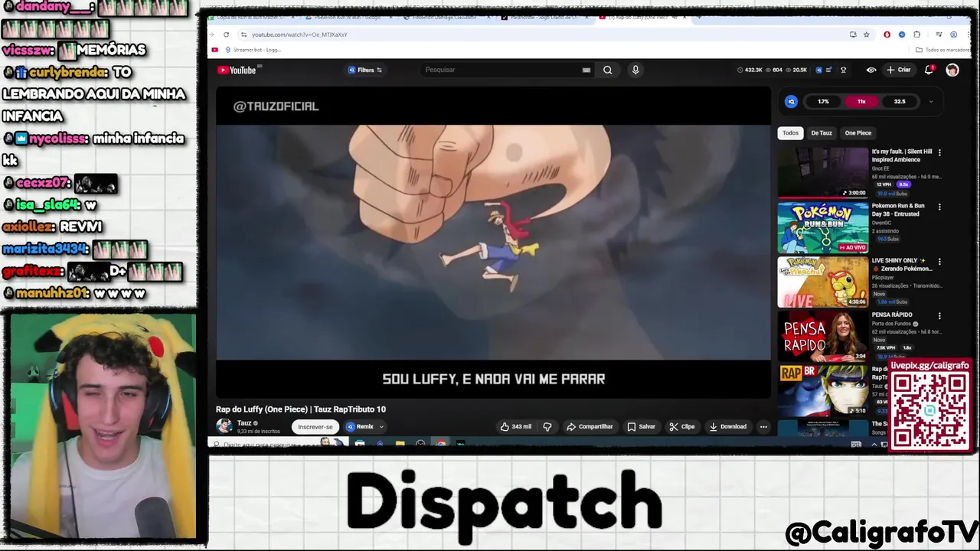
Task: Click the 32.5 stat pill
Action: click(900, 102)
